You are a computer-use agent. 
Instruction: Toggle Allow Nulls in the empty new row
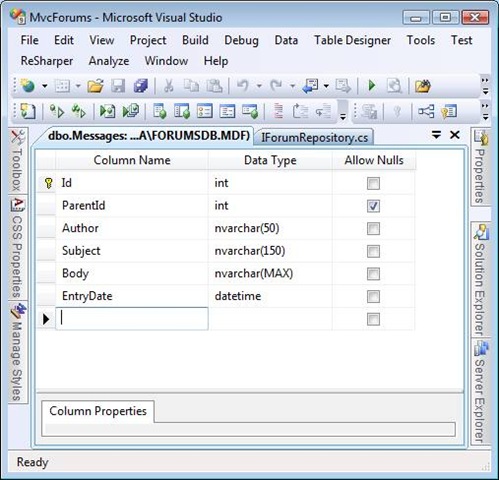[373, 319]
